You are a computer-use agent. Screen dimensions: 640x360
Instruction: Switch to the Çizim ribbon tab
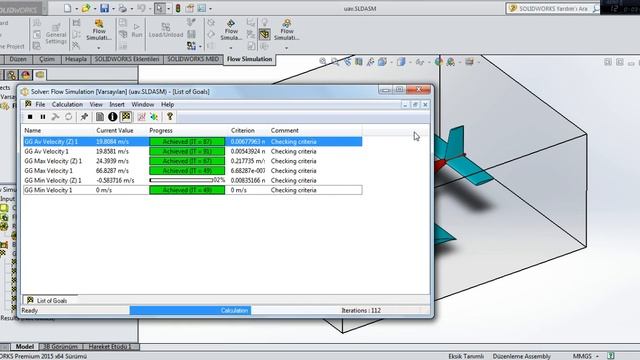[x=47, y=59]
